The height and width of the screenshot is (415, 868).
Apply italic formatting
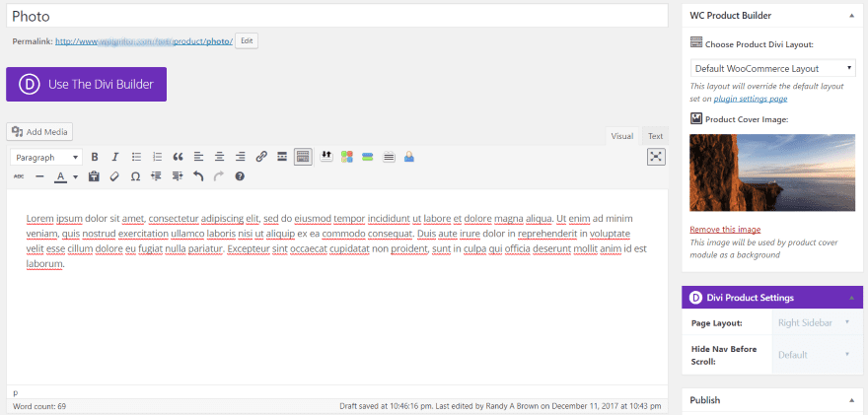click(x=115, y=157)
